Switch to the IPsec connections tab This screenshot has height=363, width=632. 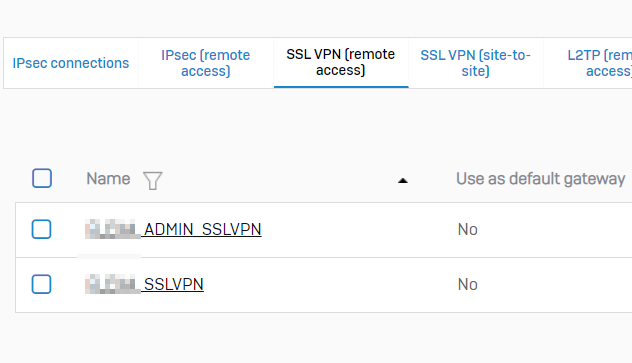tap(71, 63)
